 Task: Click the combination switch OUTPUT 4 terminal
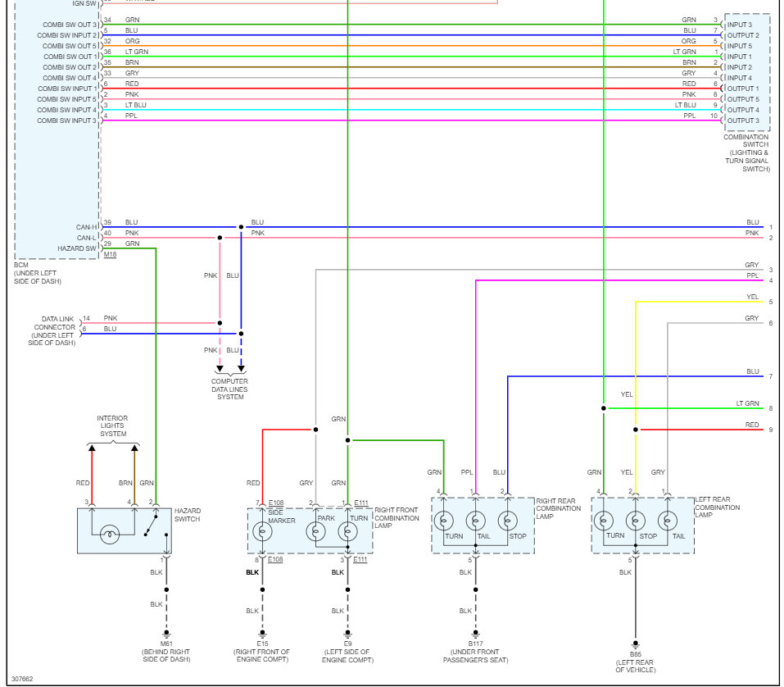pos(743,110)
